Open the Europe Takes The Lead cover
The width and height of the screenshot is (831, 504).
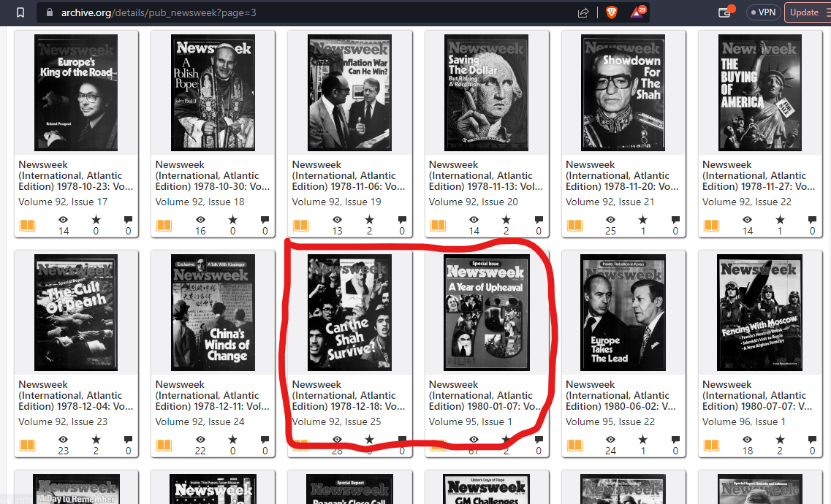pyautogui.click(x=623, y=313)
